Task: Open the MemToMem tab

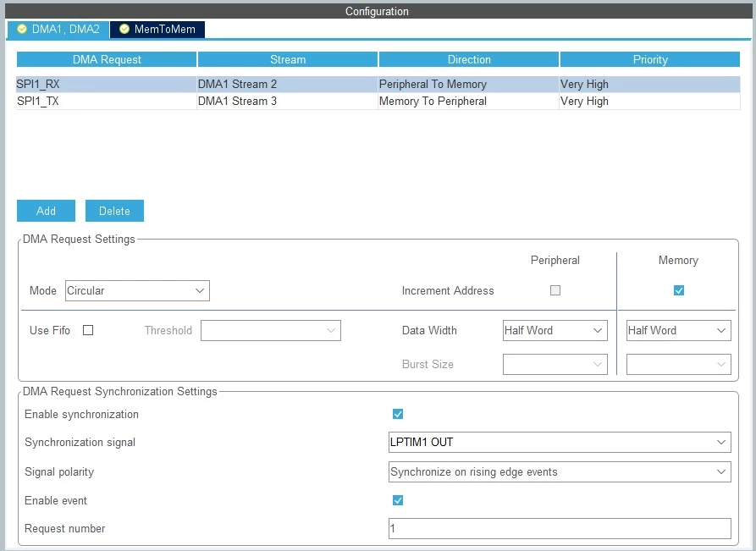Action: (x=157, y=30)
